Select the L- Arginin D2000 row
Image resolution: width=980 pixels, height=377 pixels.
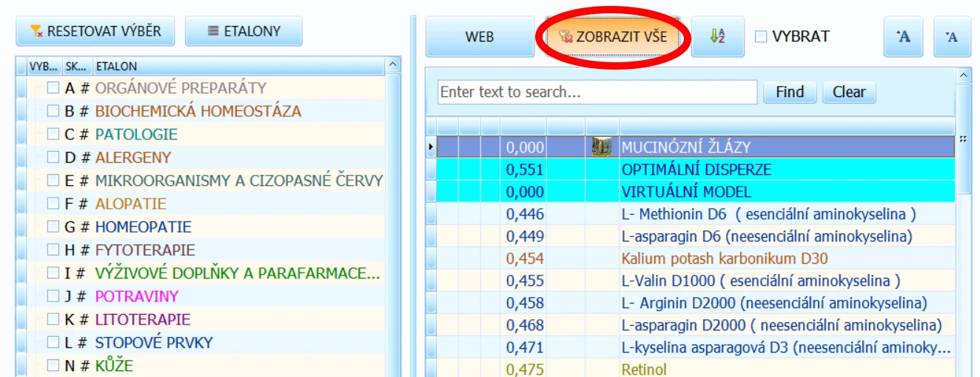696,303
